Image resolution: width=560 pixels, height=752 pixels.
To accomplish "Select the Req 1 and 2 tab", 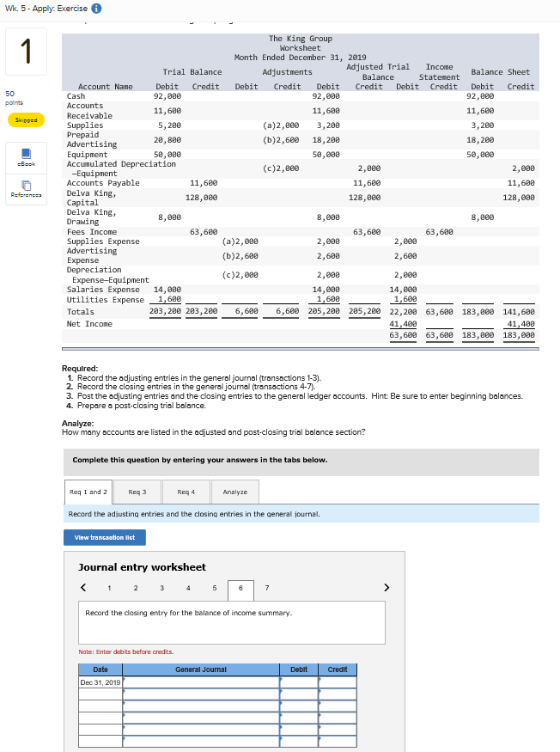I will pyautogui.click(x=88, y=492).
